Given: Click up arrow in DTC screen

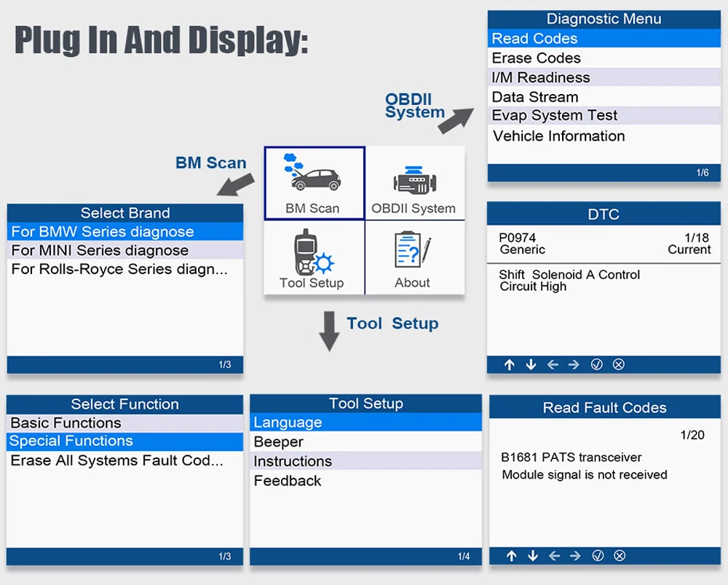Looking at the screenshot, I should coord(510,365).
